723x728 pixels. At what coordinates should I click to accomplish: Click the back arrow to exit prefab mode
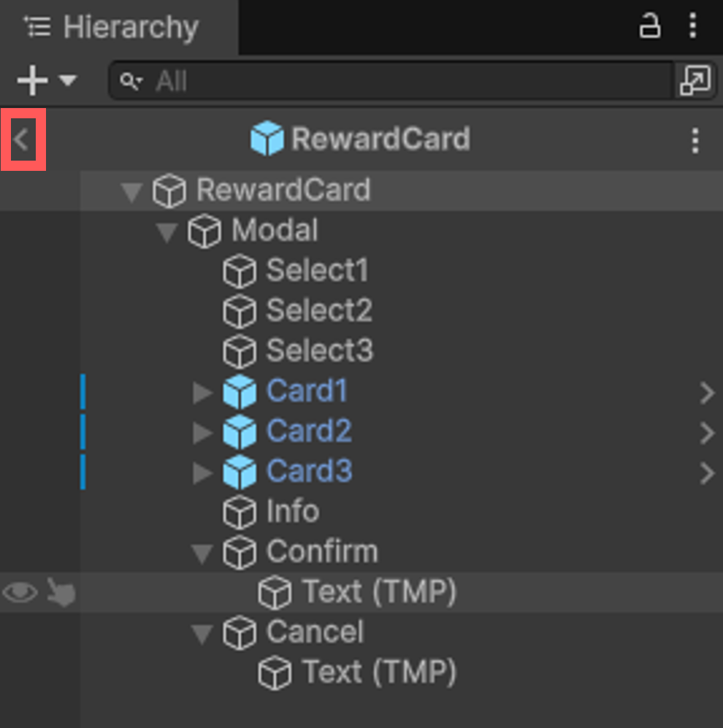tap(23, 139)
